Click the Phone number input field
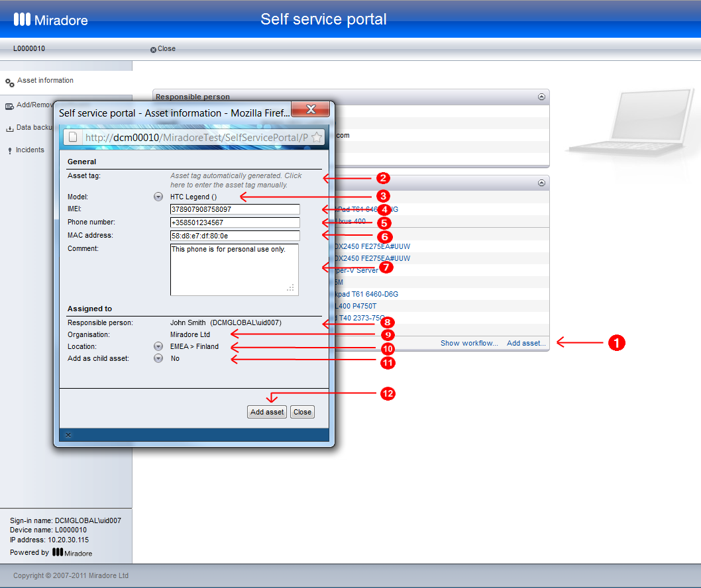 pyautogui.click(x=235, y=222)
